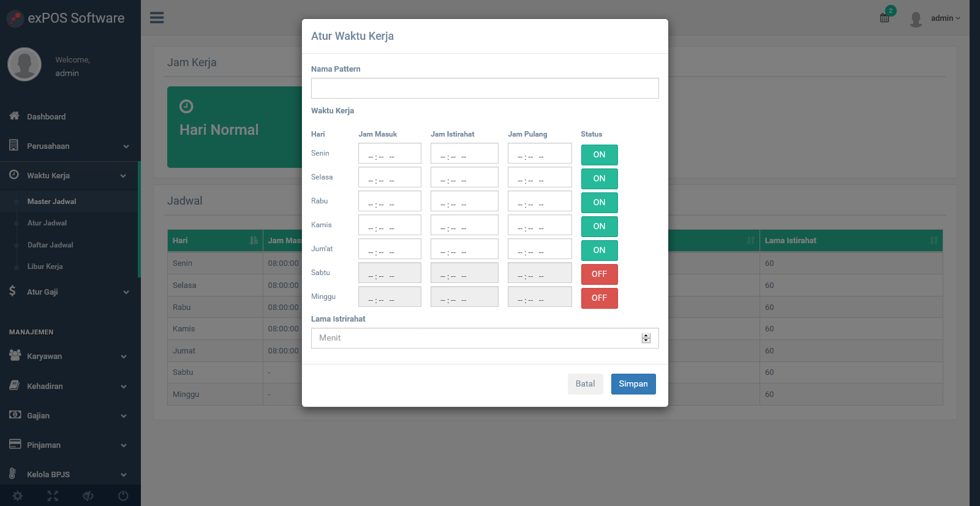Viewport: 980px width, 506px height.
Task: Collapse the Waktu Kerja menu chevron
Action: click(x=123, y=176)
